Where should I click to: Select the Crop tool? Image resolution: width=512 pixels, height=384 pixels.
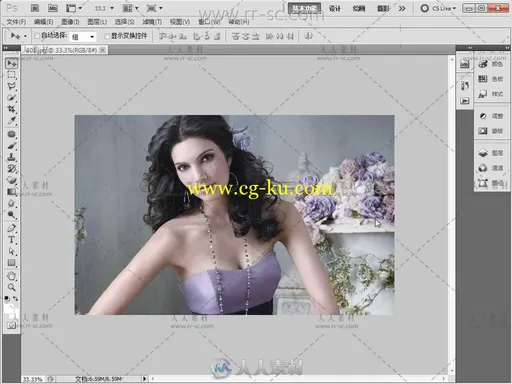click(12, 109)
